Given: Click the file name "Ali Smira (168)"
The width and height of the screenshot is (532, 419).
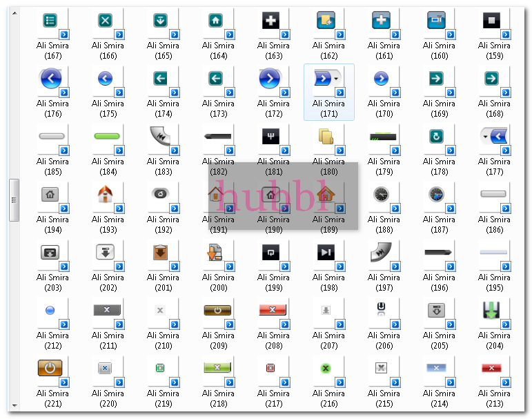Looking at the screenshot, I should click(494, 108).
